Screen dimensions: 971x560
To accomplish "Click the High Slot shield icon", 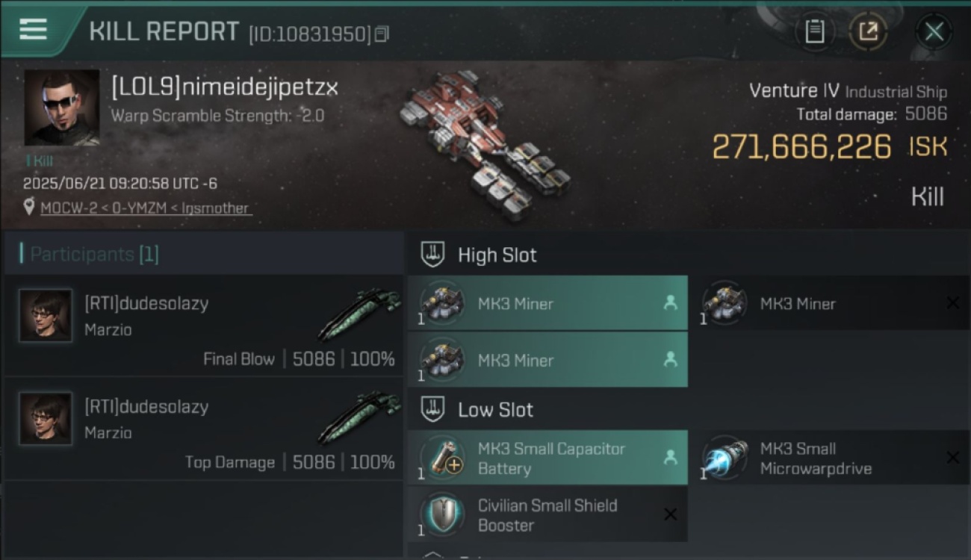I will [x=432, y=255].
